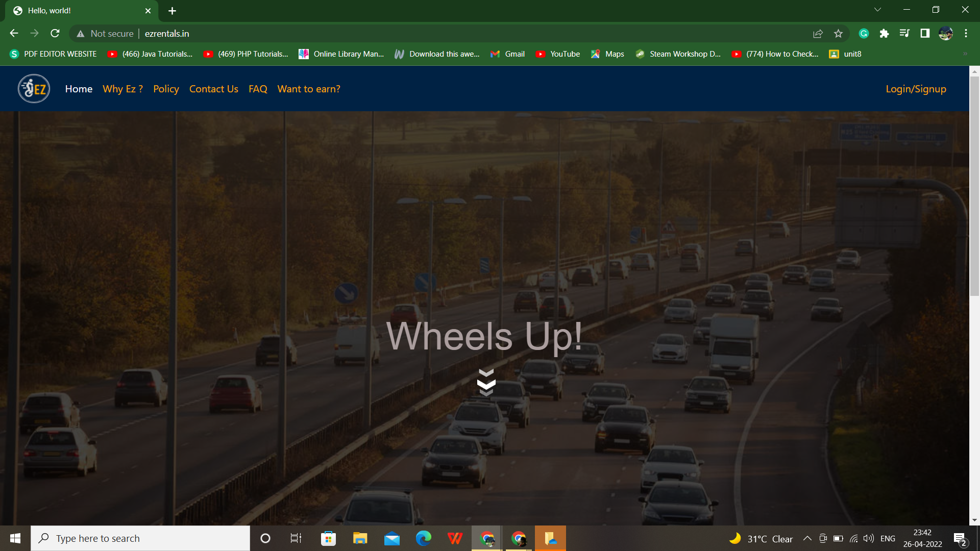Screen dimensions: 980x551
Task: Open the Steam Workshop D... bookmark
Action: pyautogui.click(x=678, y=54)
